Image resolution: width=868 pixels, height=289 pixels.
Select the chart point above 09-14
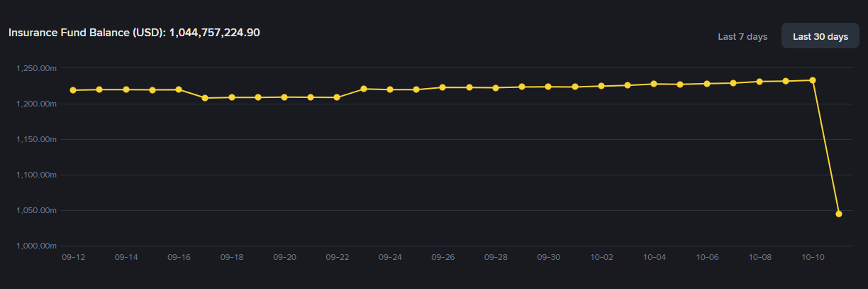click(126, 89)
